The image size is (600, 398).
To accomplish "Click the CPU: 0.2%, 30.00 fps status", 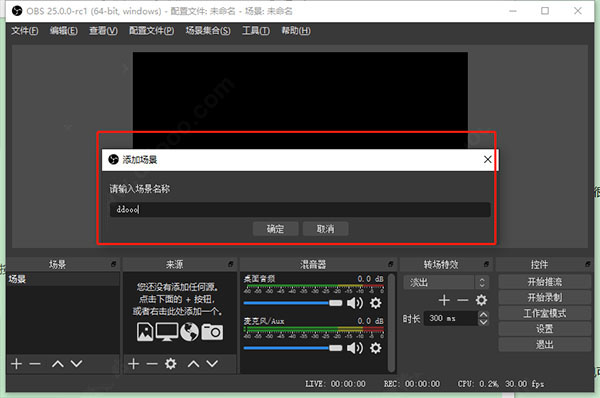I will click(501, 384).
